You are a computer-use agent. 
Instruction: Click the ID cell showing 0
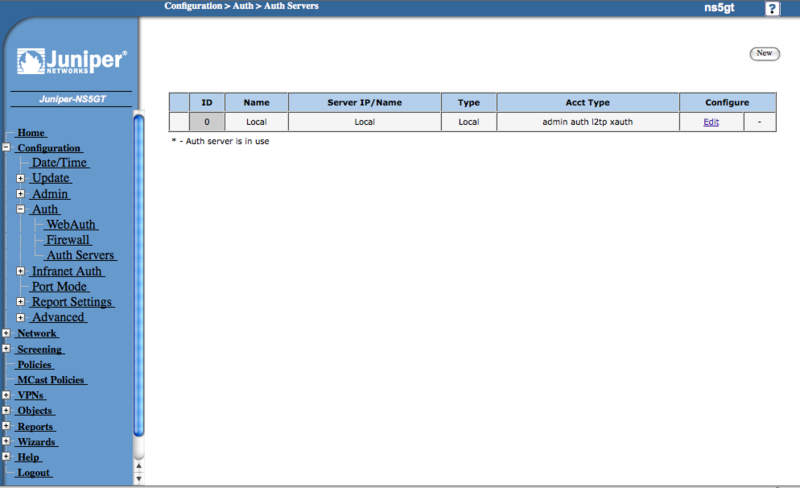coord(207,122)
